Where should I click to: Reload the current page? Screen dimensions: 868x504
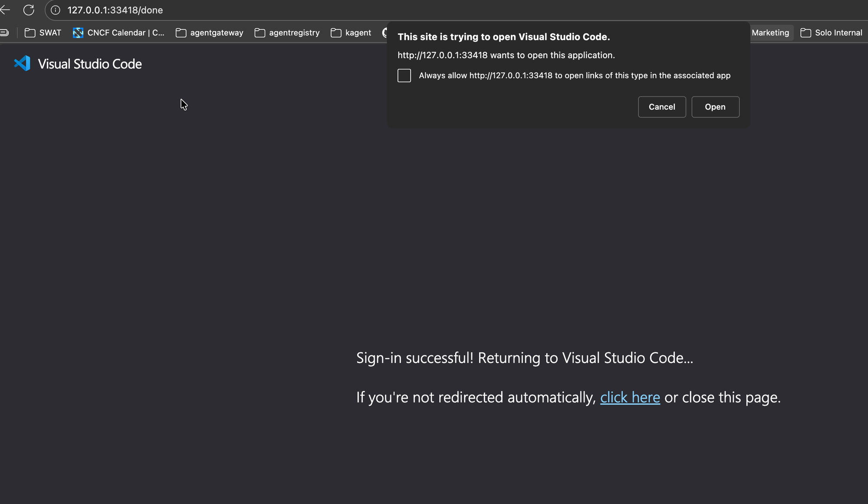point(29,10)
